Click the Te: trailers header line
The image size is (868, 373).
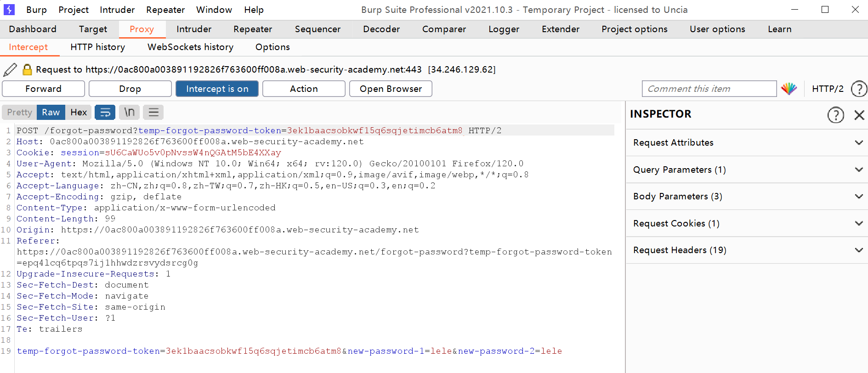(x=50, y=329)
